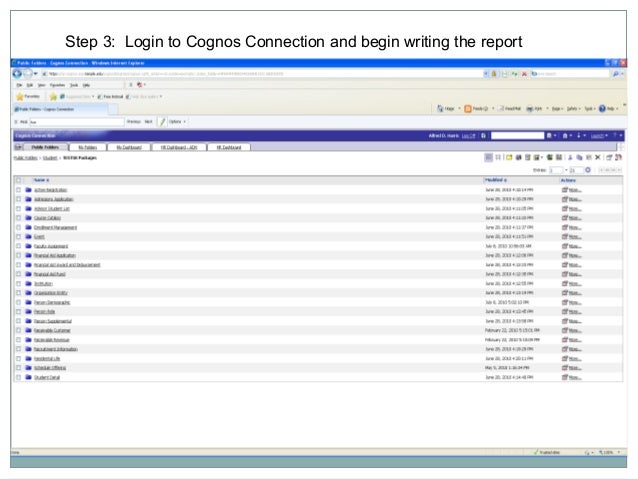The height and width of the screenshot is (479, 638).
Task: Click into the Cognos header search field
Action: point(517,136)
